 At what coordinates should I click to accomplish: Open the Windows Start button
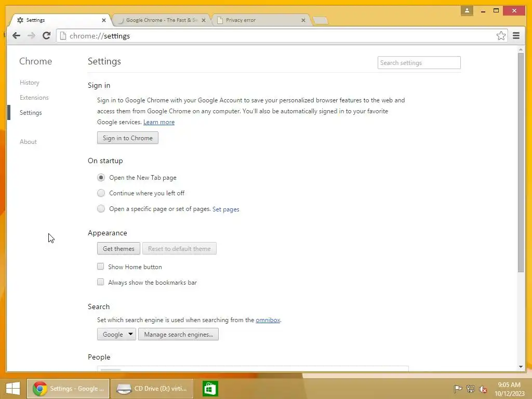pos(13,389)
